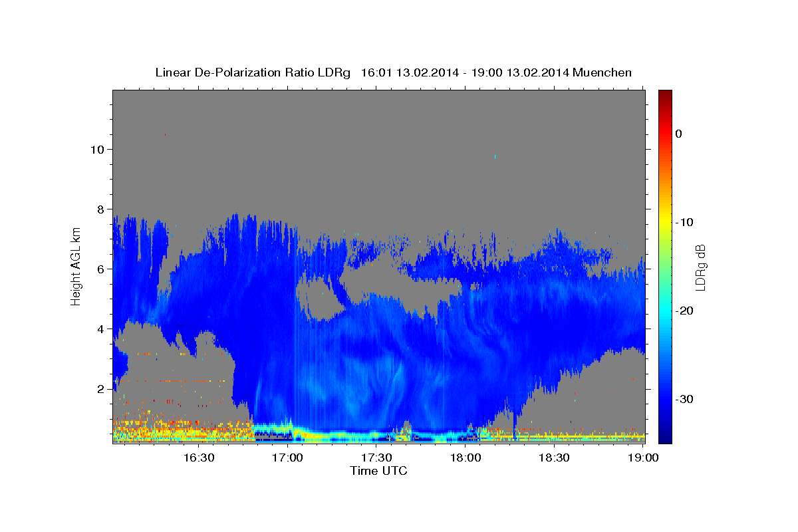The height and width of the screenshot is (532, 798).
Task: Click the height label '4'
Action: pyautogui.click(x=101, y=329)
